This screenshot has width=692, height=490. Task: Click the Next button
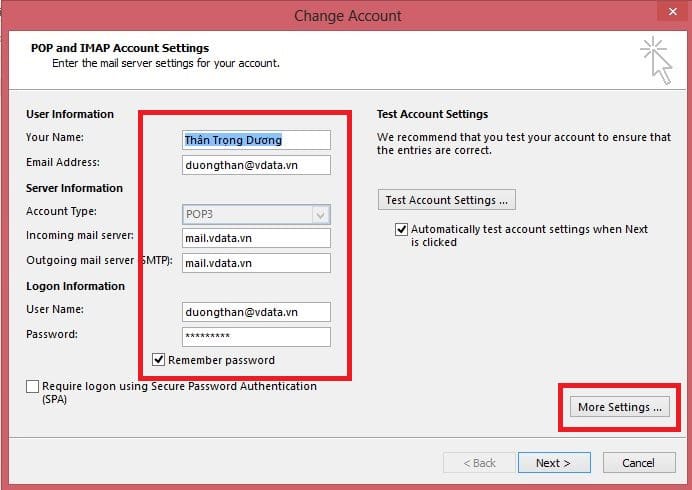553,463
